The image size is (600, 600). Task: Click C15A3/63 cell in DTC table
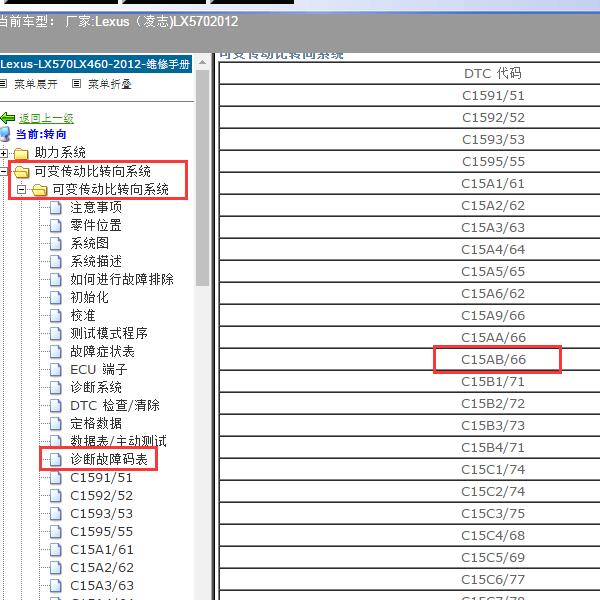493,227
